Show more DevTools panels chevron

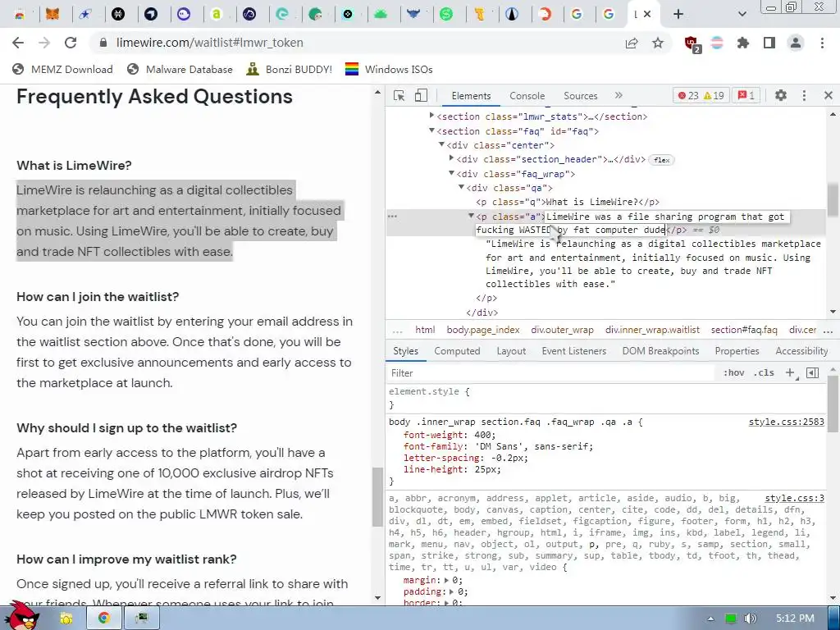click(x=619, y=95)
